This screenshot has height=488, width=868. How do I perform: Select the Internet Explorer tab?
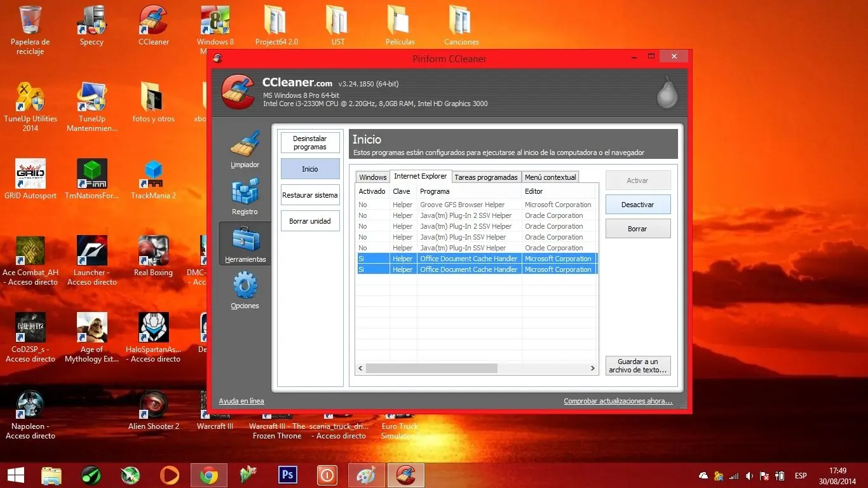click(x=421, y=176)
